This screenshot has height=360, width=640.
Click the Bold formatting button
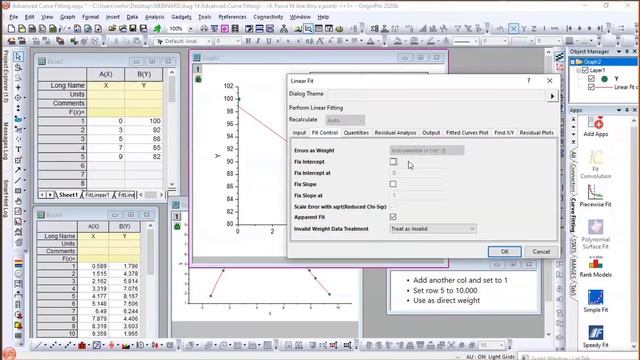click(248, 41)
